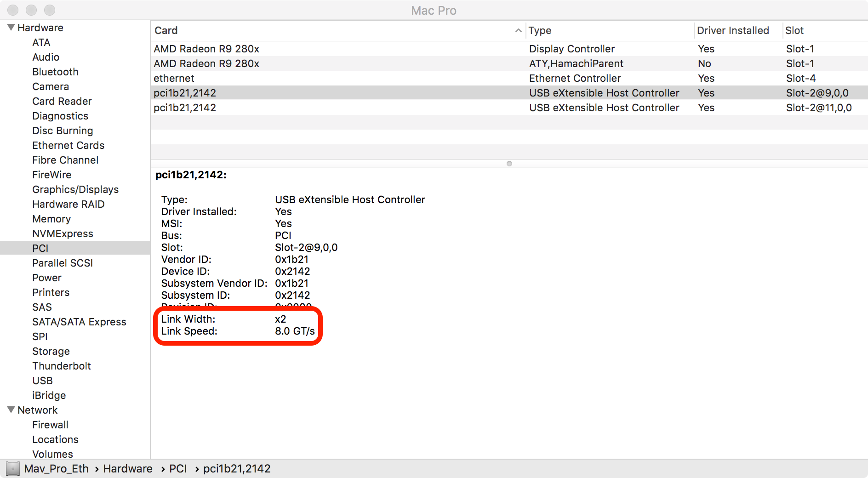The height and width of the screenshot is (478, 868).
Task: Close the Mac Pro window
Action: pyautogui.click(x=13, y=10)
